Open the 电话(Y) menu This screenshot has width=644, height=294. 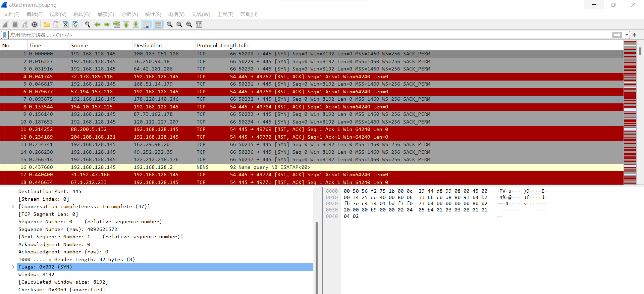(176, 14)
